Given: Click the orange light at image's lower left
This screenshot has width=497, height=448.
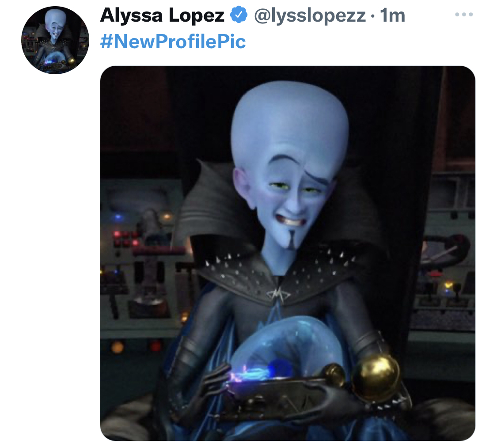Looking at the screenshot, I should click(x=117, y=346).
